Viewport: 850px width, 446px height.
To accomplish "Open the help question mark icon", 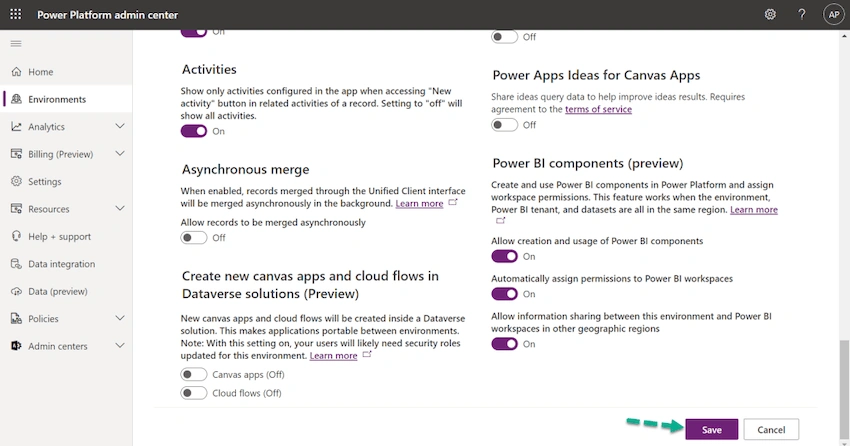I will [801, 15].
